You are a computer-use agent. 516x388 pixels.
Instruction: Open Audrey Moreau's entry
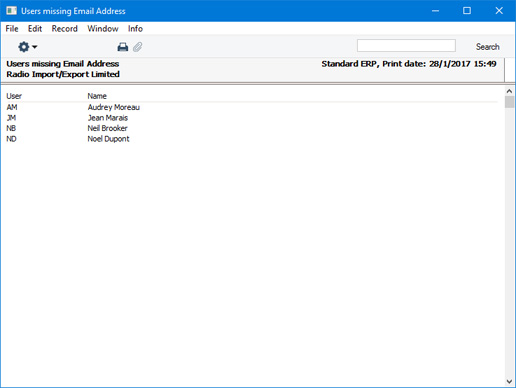click(x=114, y=107)
